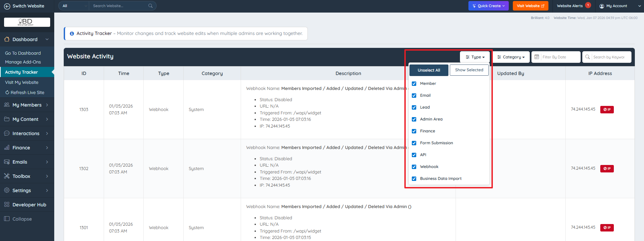This screenshot has height=241, width=644.
Task: Uncheck the Admin Area checkbox
Action: (414, 119)
